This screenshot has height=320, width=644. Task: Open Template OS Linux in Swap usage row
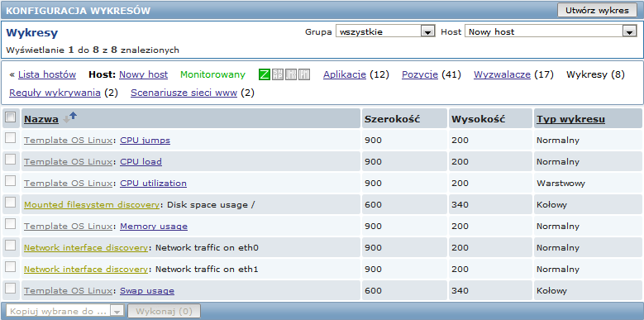click(x=68, y=291)
